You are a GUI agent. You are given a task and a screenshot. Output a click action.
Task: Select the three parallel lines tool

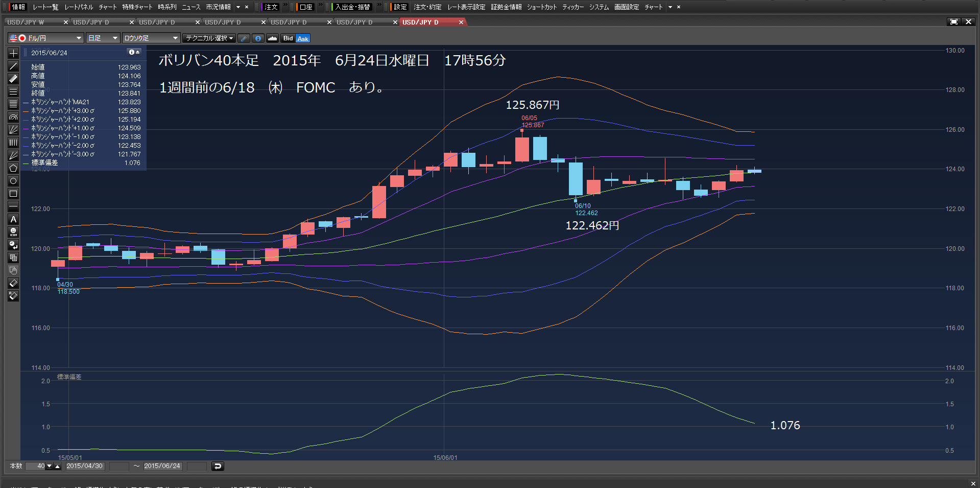point(13,91)
